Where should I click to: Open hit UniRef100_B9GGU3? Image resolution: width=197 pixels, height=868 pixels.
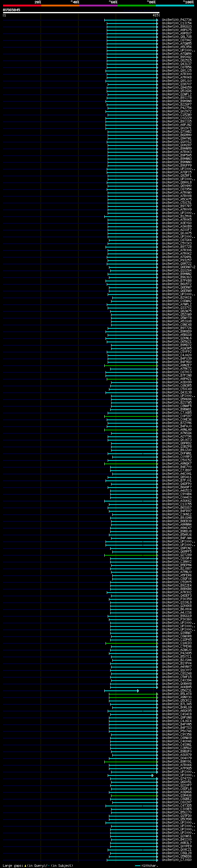pos(176,26)
